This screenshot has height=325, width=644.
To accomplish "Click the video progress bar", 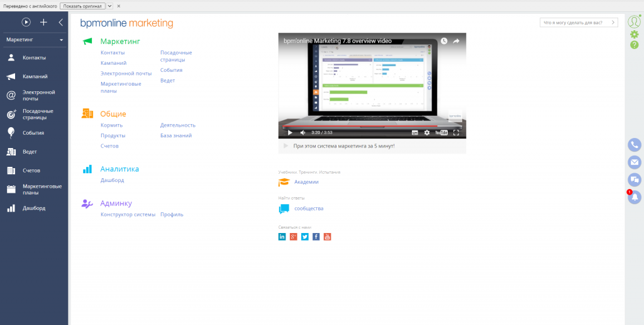I will pyautogui.click(x=372, y=126).
